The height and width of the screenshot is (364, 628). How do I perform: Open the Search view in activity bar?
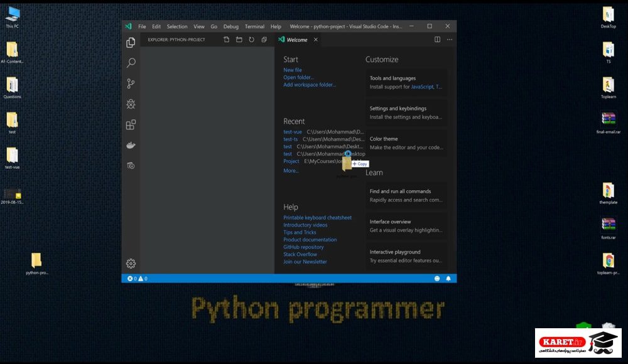coord(131,63)
